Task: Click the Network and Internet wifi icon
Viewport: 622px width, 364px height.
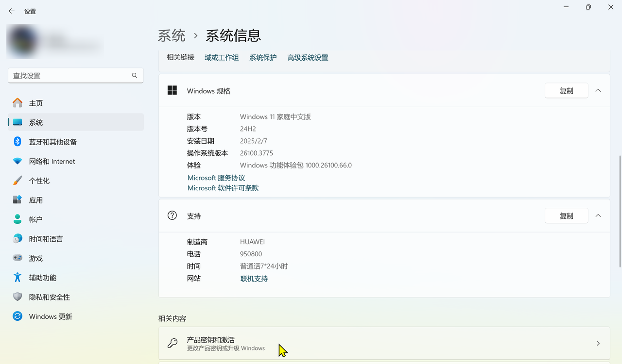Action: pyautogui.click(x=17, y=161)
